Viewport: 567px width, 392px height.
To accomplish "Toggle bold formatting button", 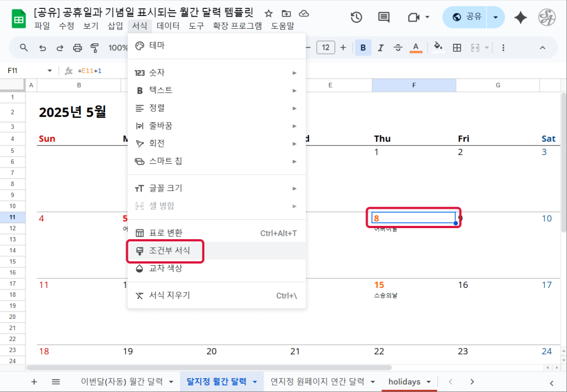I will 363,48.
